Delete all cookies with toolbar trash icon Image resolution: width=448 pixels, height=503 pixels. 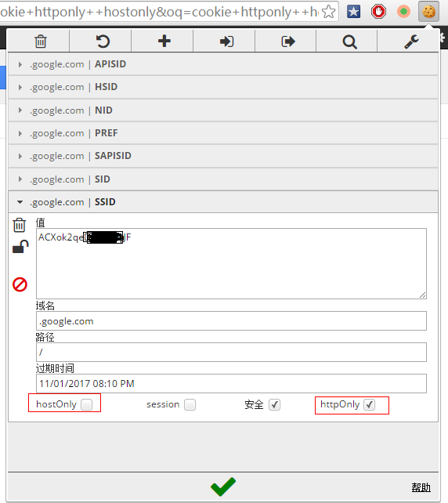pos(41,42)
